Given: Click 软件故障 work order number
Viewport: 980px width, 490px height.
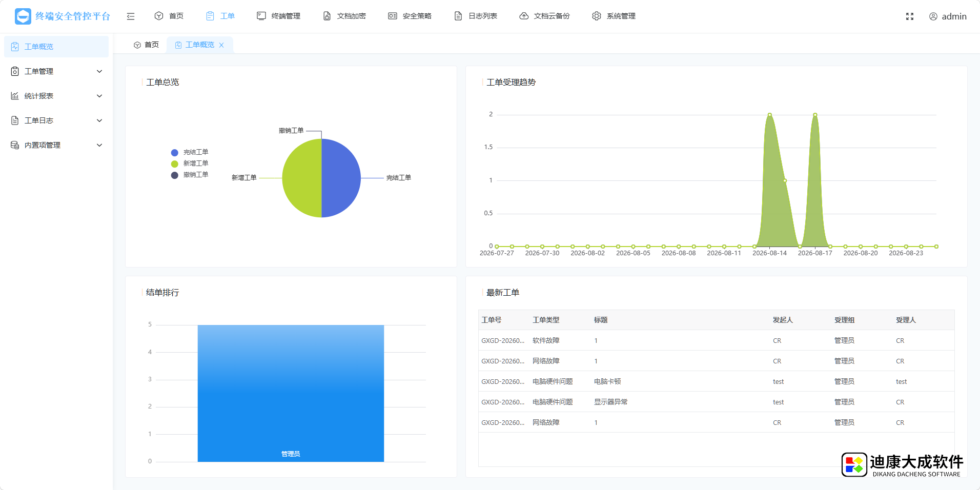Looking at the screenshot, I should (x=503, y=340).
